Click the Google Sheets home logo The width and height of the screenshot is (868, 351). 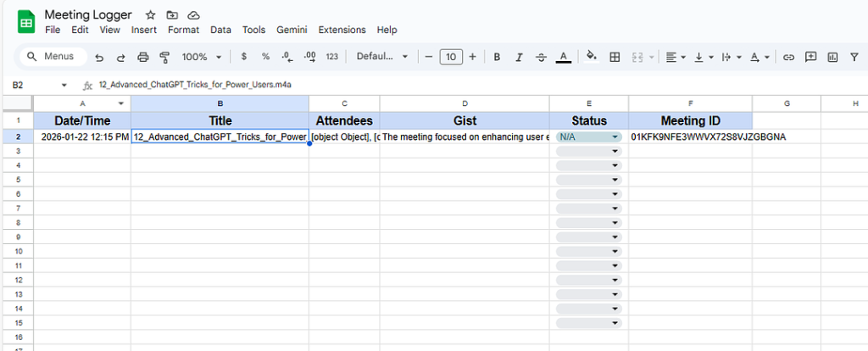click(26, 22)
